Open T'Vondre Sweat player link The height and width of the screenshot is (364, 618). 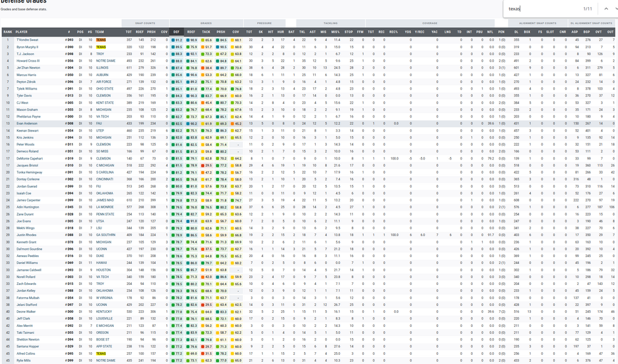27,40
